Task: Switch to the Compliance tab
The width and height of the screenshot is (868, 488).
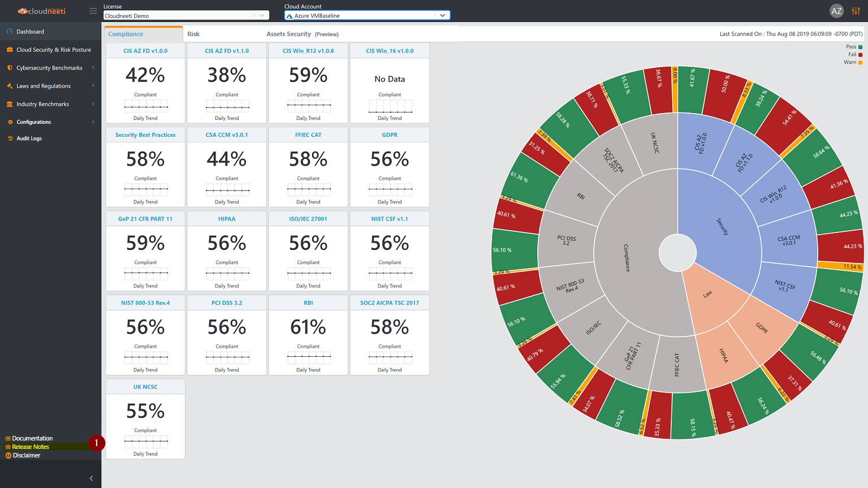Action: (x=143, y=34)
